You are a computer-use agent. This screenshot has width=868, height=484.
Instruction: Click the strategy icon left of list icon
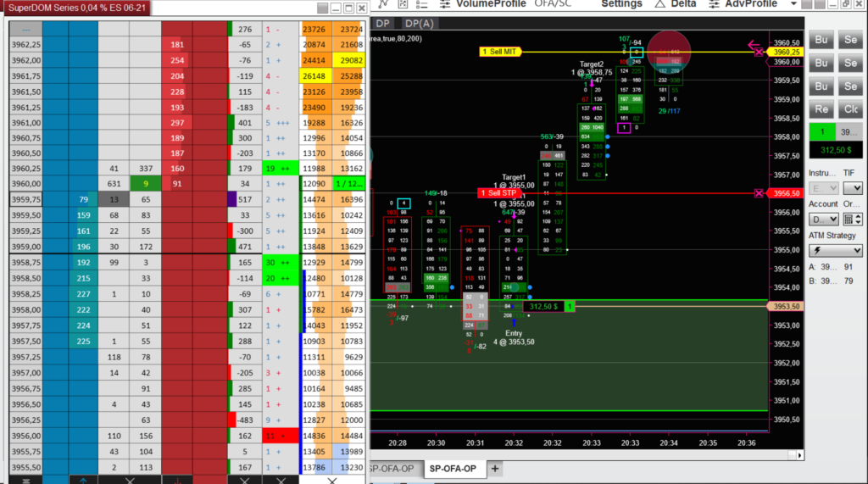403,4
